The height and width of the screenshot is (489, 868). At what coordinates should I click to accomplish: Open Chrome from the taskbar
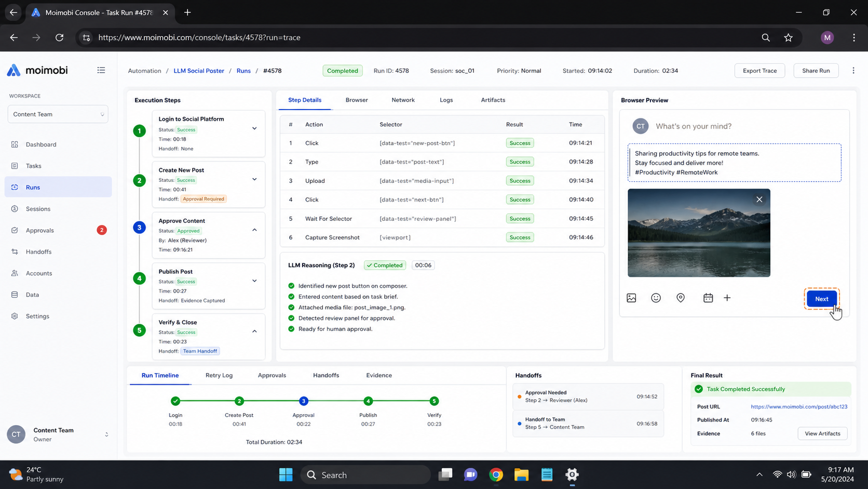pos(496,474)
